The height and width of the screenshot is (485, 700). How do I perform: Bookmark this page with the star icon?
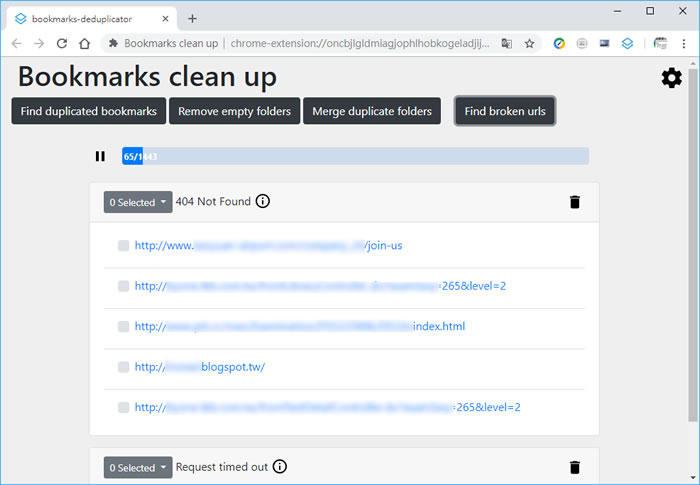coord(529,43)
